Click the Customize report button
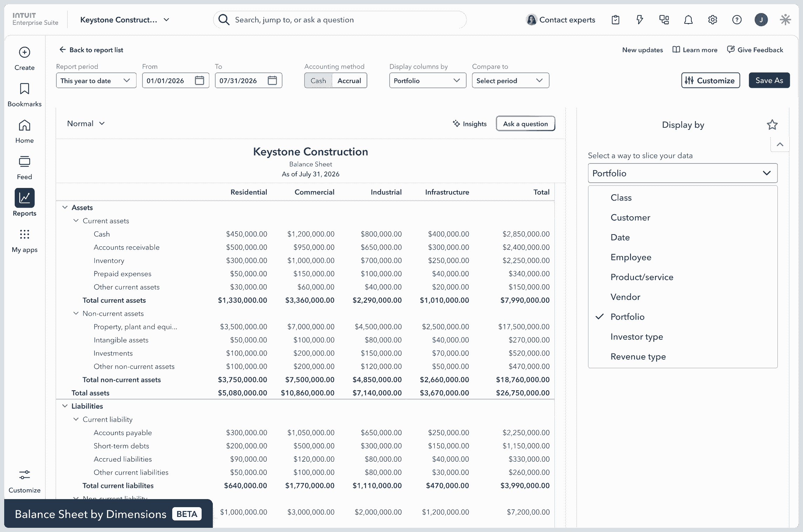This screenshot has width=803, height=532. (x=710, y=80)
